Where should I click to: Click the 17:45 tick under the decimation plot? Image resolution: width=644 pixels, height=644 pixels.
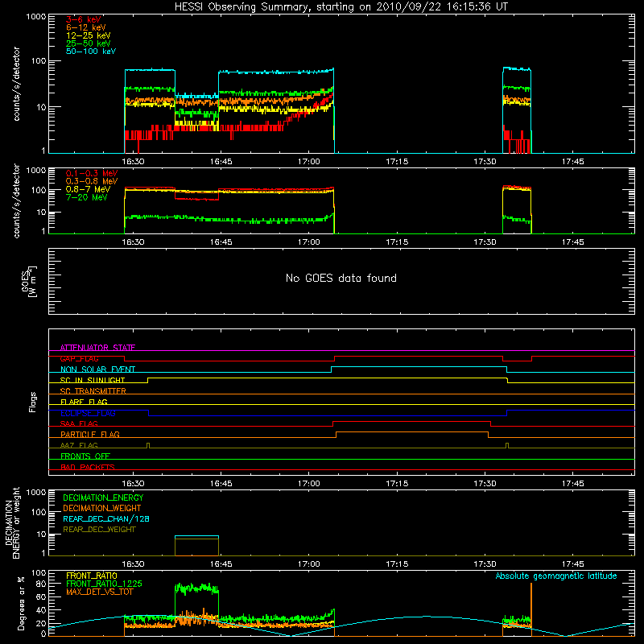(572, 564)
